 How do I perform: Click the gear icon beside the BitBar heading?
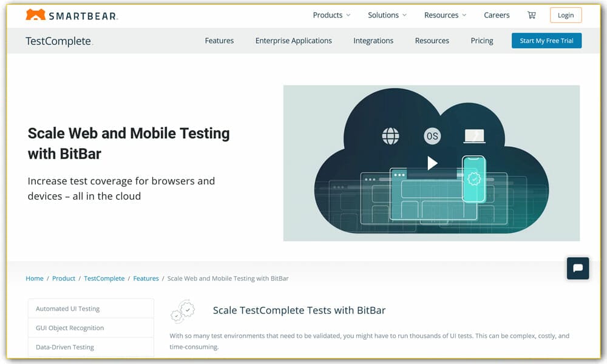point(183,311)
